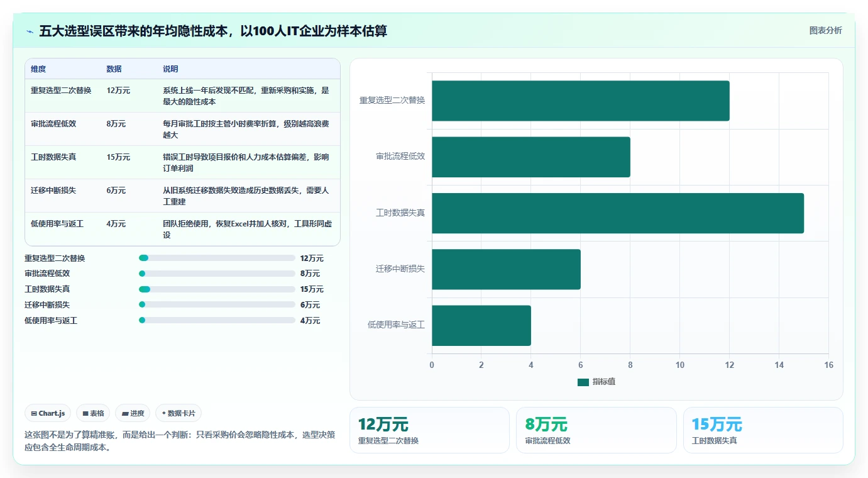The width and height of the screenshot is (868, 478).
Task: Open the 15万元 工时数据失真 data card
Action: (x=763, y=430)
